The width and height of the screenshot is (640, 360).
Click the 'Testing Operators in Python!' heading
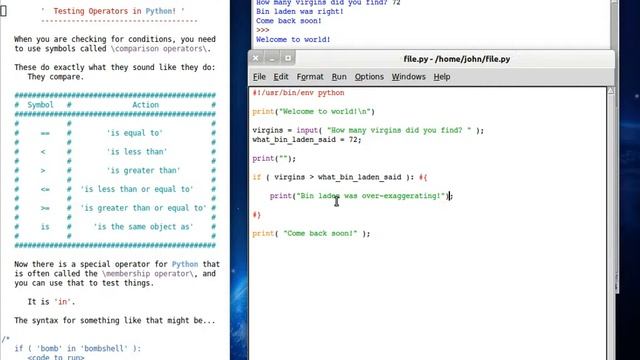pos(115,11)
